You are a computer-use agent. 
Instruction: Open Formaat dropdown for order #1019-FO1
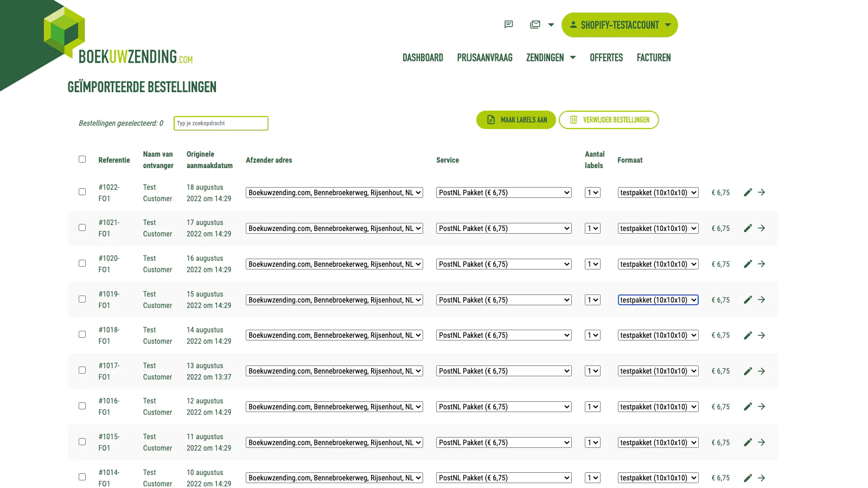point(658,300)
